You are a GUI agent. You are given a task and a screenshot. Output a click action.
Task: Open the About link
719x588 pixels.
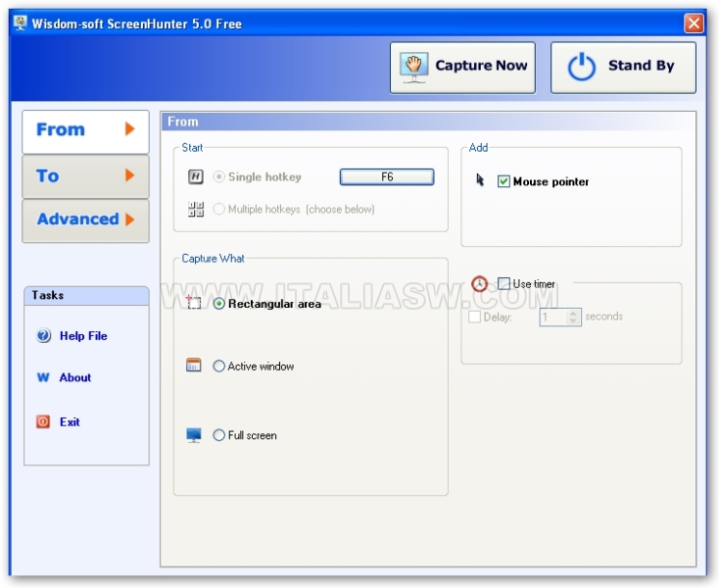[x=75, y=377]
